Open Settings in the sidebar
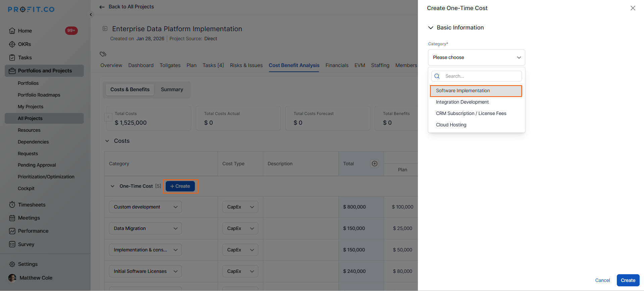The height and width of the screenshot is (291, 644). coord(28,264)
